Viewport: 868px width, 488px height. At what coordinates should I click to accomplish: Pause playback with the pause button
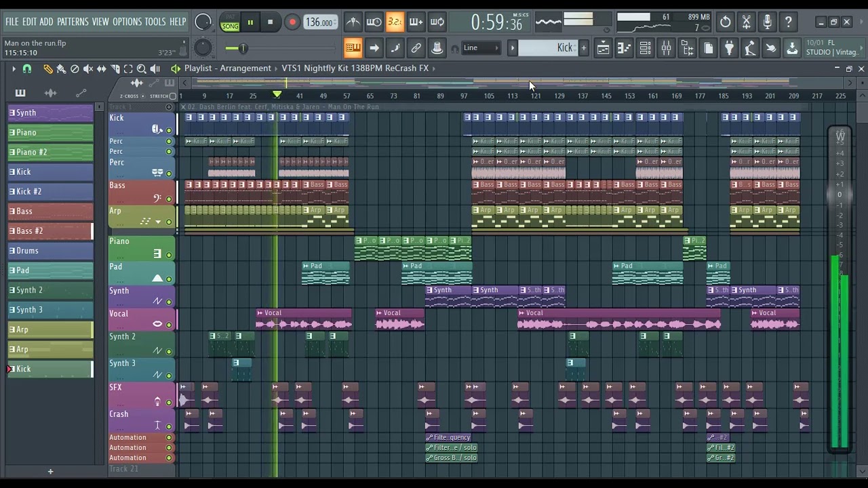click(250, 22)
